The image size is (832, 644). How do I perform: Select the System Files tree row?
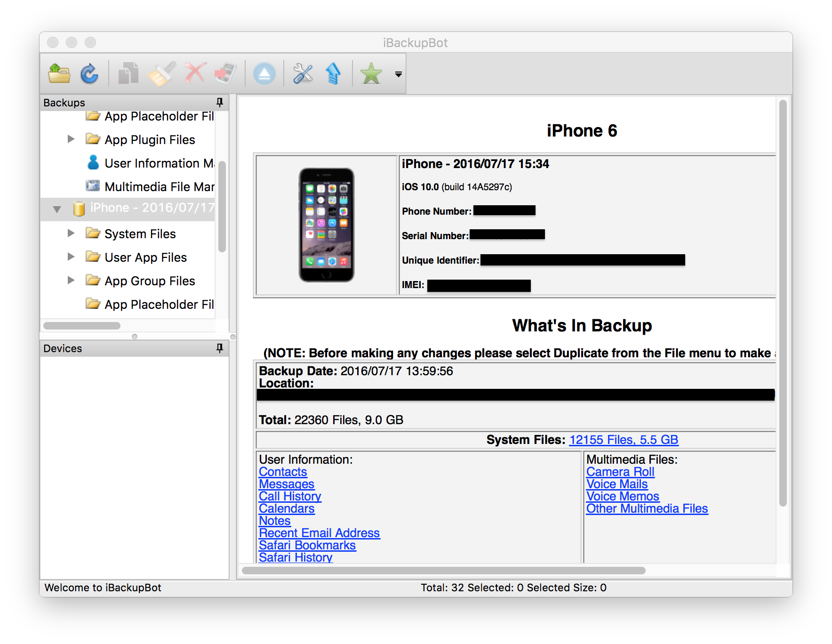128,233
